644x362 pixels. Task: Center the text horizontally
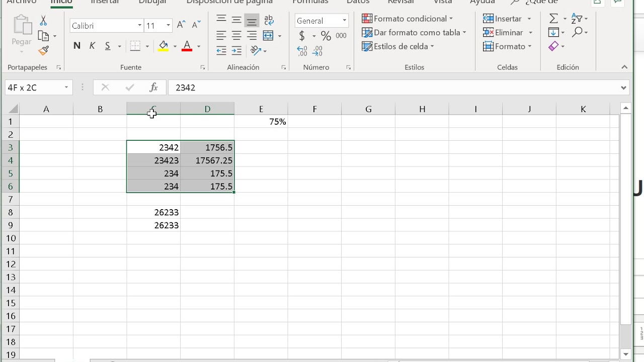click(x=236, y=36)
